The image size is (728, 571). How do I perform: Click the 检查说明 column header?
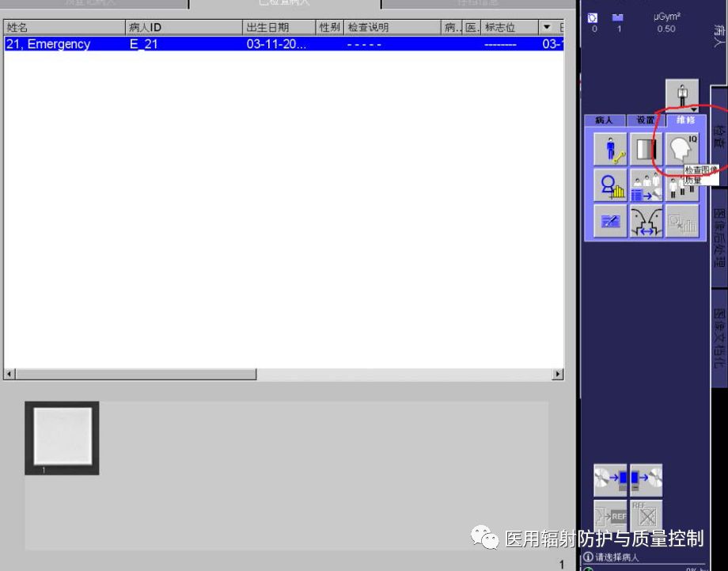(x=392, y=28)
